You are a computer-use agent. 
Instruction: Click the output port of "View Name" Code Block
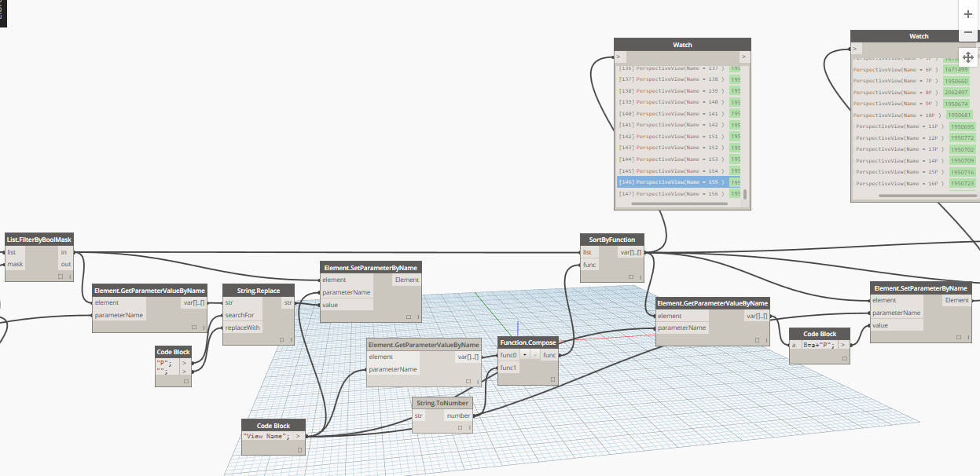click(298, 436)
